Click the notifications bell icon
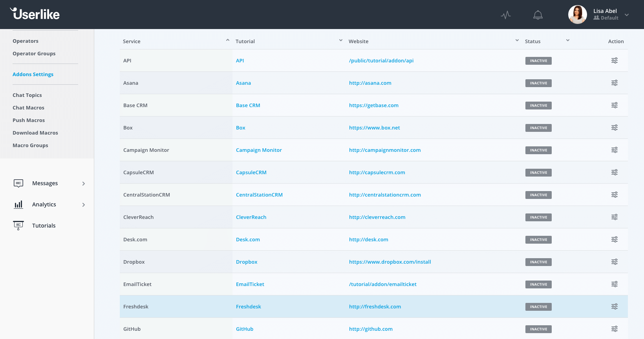644x339 pixels. (538, 15)
